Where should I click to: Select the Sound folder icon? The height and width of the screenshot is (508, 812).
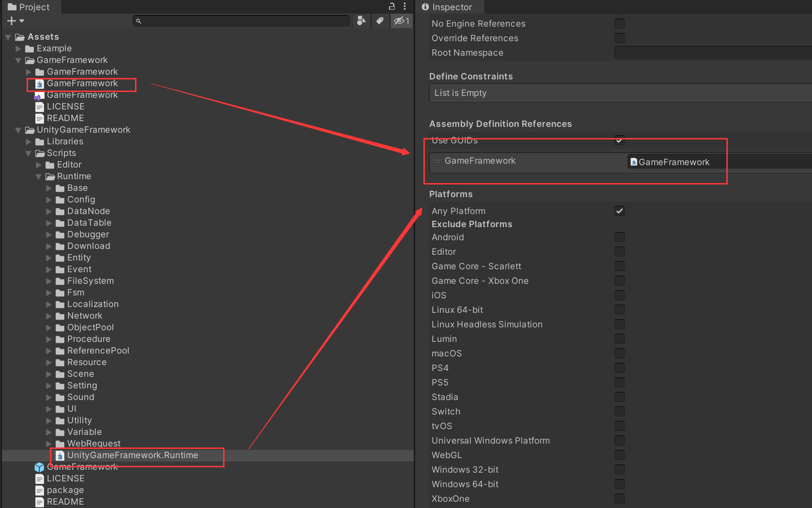point(60,398)
